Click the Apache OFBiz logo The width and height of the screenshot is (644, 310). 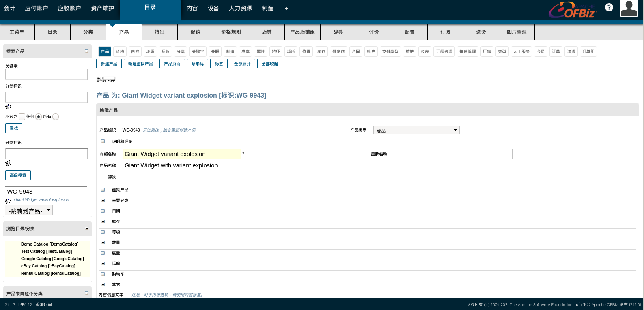pyautogui.click(x=573, y=11)
